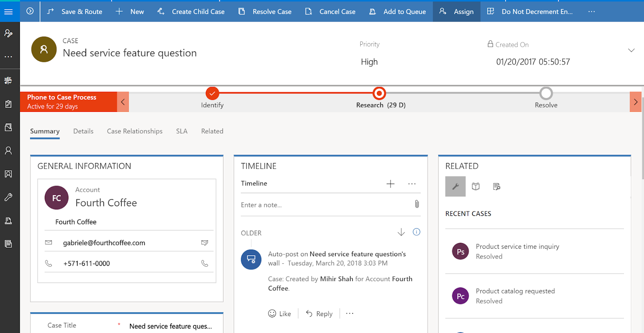This screenshot has height=333, width=644.
Task: Expand the case header chevron
Action: tap(631, 50)
